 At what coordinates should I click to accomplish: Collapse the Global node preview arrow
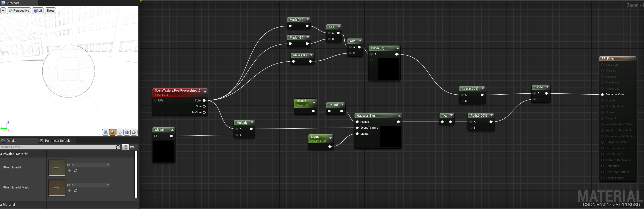[172, 130]
